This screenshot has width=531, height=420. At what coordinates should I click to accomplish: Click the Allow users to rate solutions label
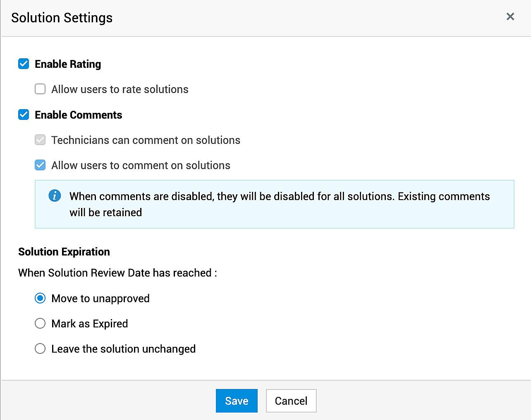pyautogui.click(x=120, y=89)
